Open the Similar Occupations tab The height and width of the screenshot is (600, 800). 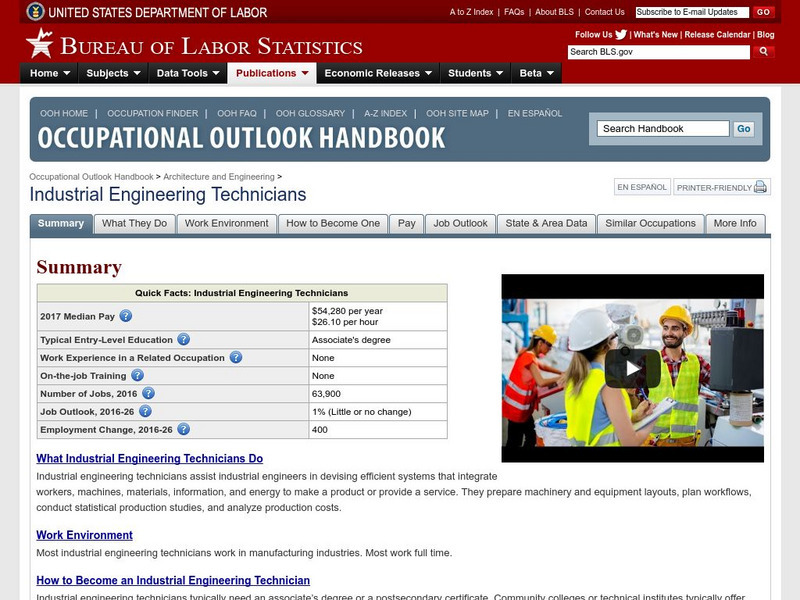coord(650,223)
